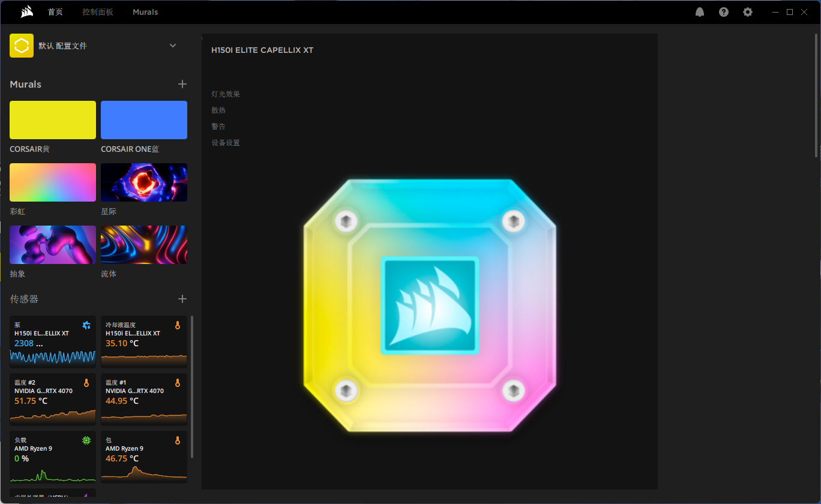Open the app settings gear
Screen dimensions: 821x504
747,11
